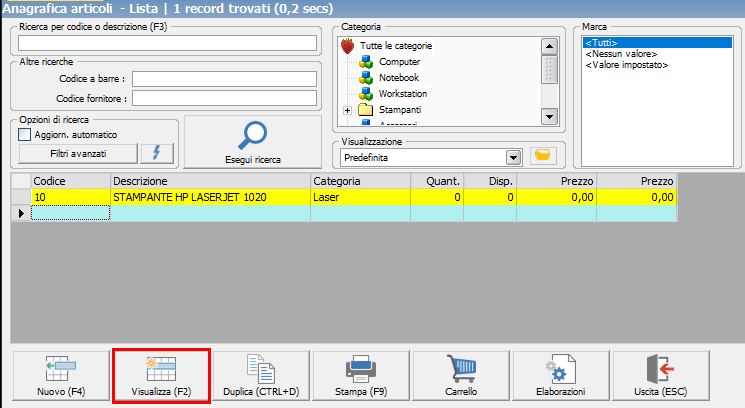Exit the list with Uscita (ESC)
This screenshot has width=745, height=408.
pos(661,376)
